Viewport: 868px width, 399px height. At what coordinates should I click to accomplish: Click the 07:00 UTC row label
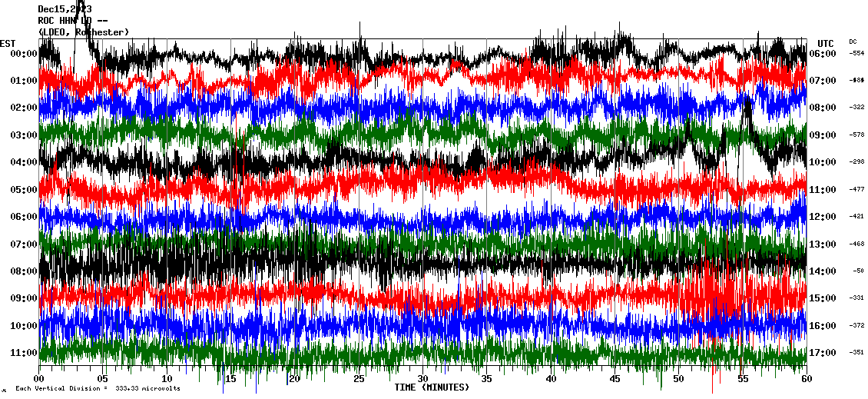823,81
